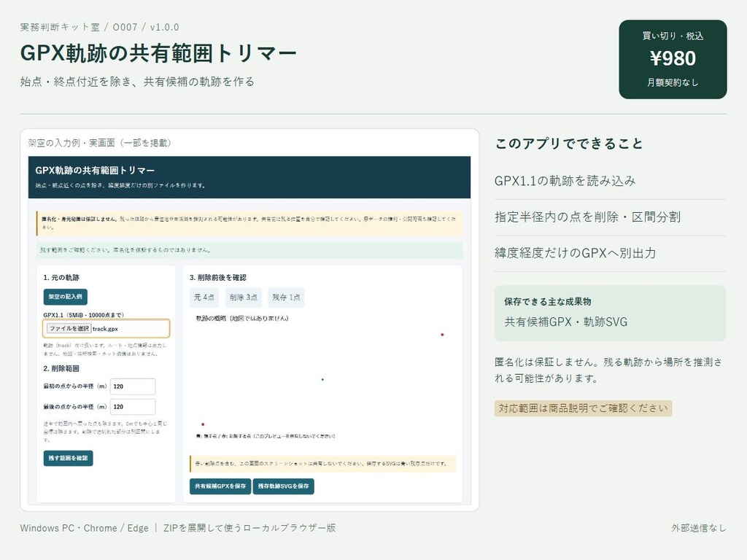The image size is (747, 560).
Task: Click the lower-left red track point
Action: tap(203, 424)
